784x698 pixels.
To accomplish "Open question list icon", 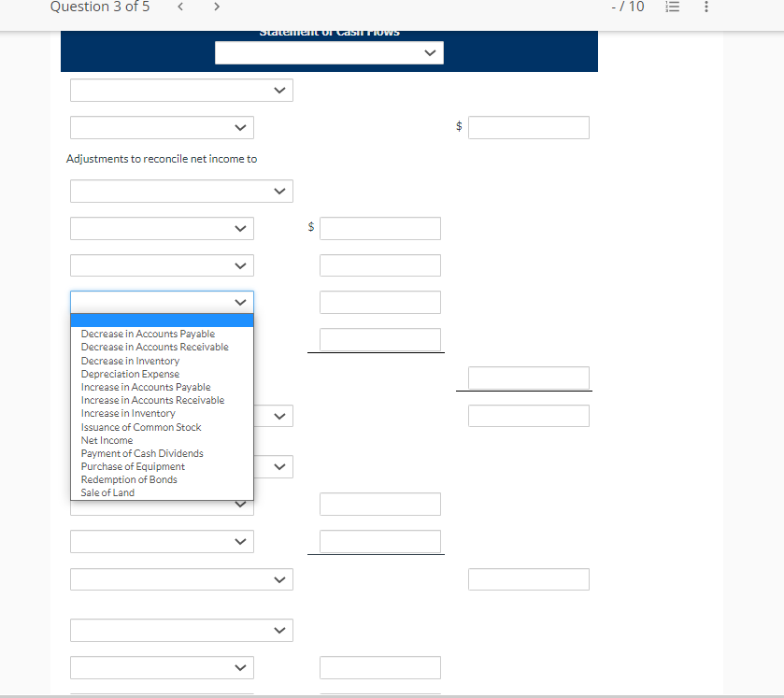I will 673,7.
